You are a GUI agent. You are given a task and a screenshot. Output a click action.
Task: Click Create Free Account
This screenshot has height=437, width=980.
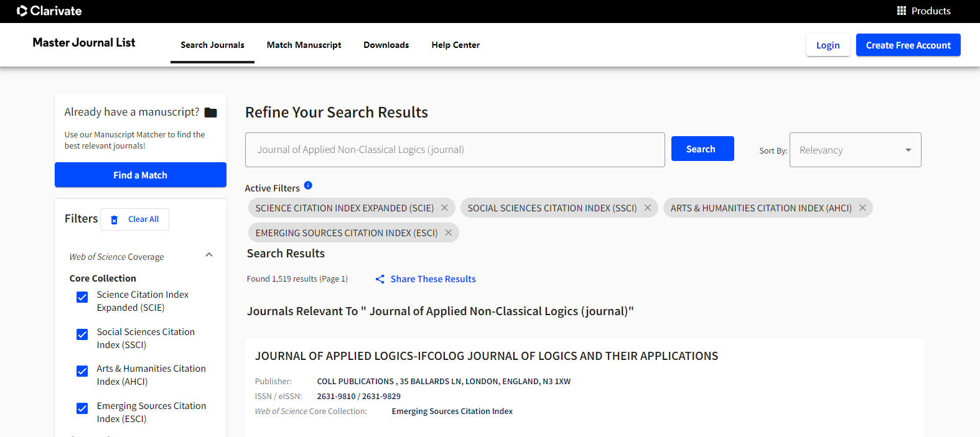(908, 45)
